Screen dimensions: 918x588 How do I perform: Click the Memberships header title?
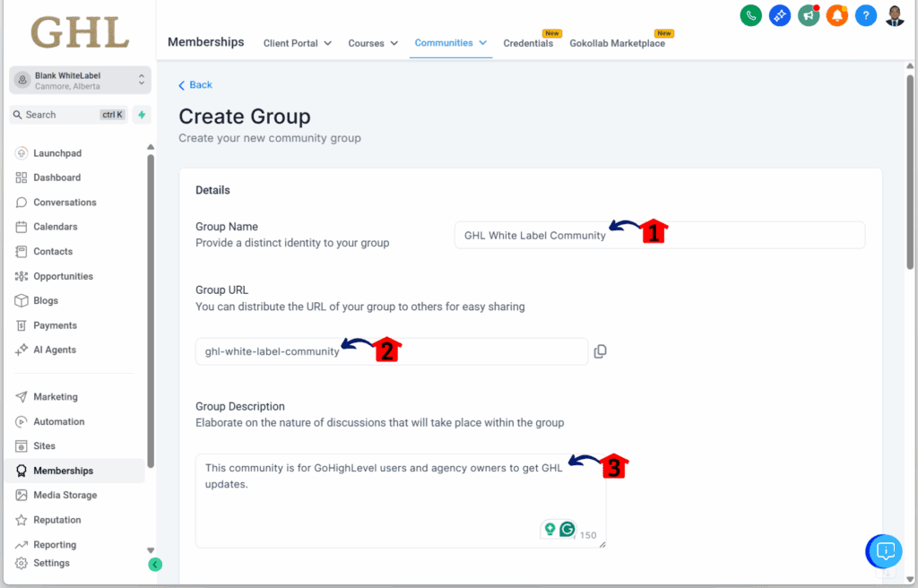(x=205, y=42)
